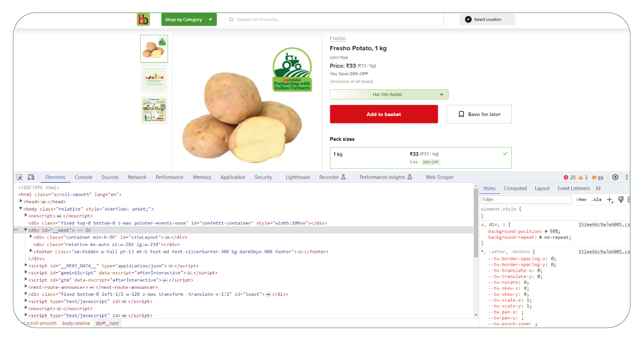The width and height of the screenshot is (644, 339).
Task: Select the compass icon beside Select Location
Action: click(x=468, y=19)
